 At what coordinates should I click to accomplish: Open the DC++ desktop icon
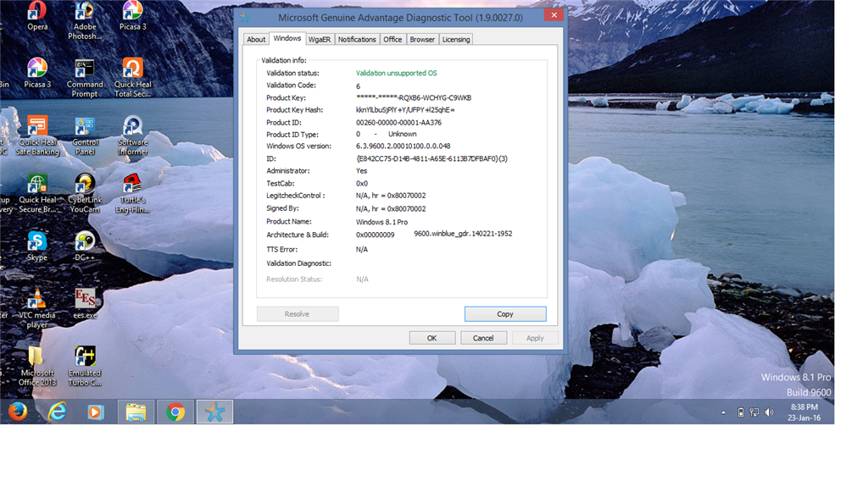click(85, 246)
